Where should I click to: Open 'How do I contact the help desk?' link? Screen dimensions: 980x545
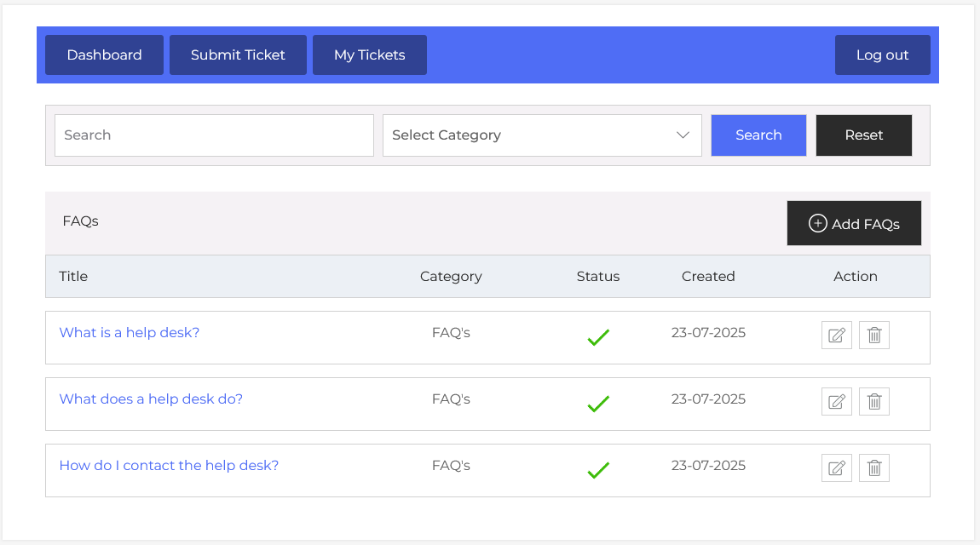point(169,466)
